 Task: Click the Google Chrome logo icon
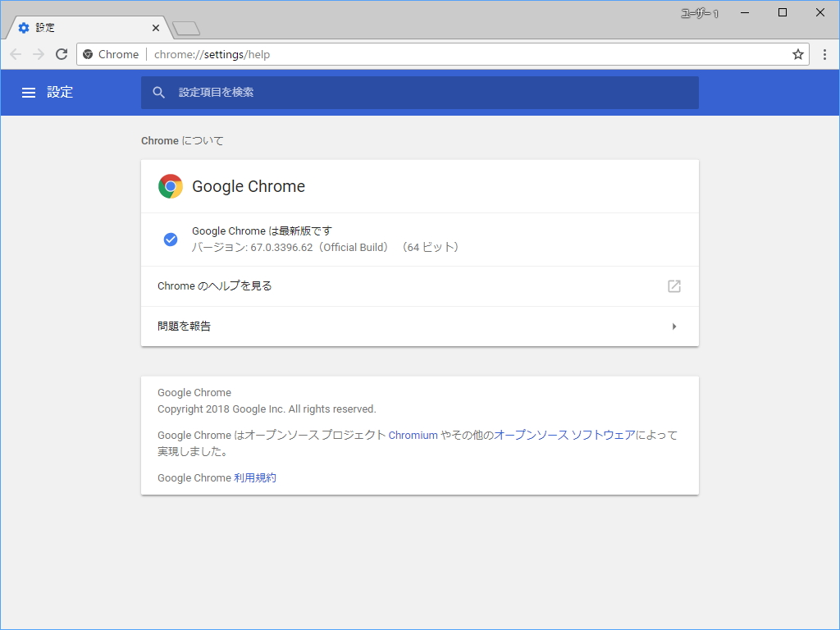[170, 186]
